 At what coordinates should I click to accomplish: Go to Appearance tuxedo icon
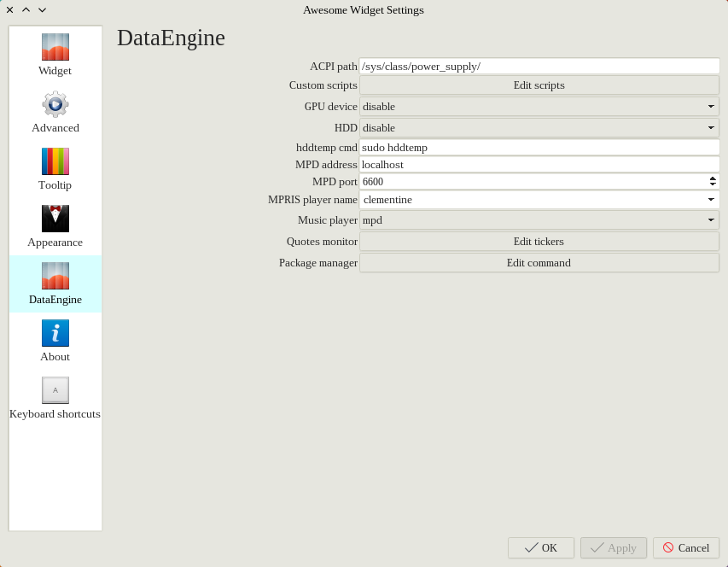tap(55, 219)
